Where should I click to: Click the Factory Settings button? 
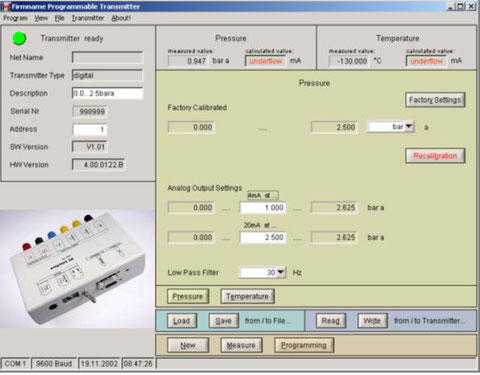click(x=435, y=100)
